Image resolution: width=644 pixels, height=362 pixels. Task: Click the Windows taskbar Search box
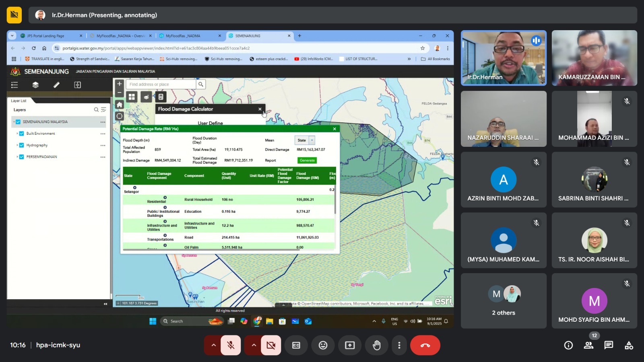[x=192, y=321]
